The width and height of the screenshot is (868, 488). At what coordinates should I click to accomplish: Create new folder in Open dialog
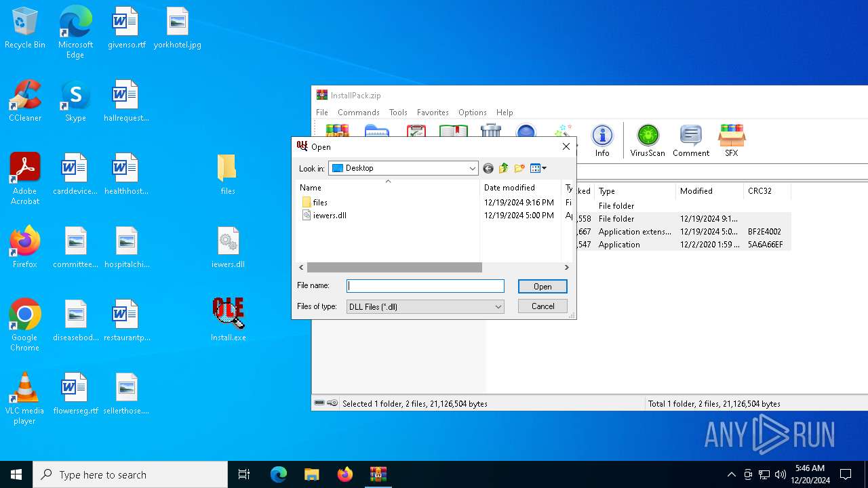pos(519,168)
